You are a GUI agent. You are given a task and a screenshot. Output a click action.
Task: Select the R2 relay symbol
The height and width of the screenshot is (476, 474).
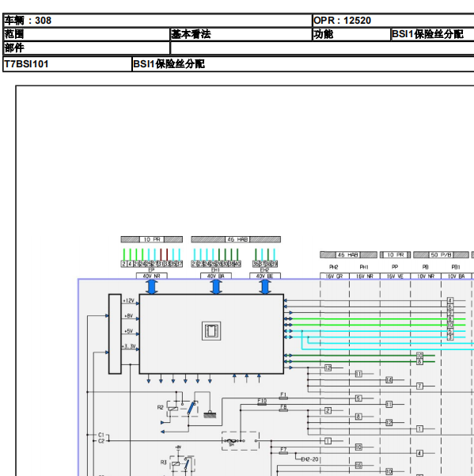click(183, 409)
